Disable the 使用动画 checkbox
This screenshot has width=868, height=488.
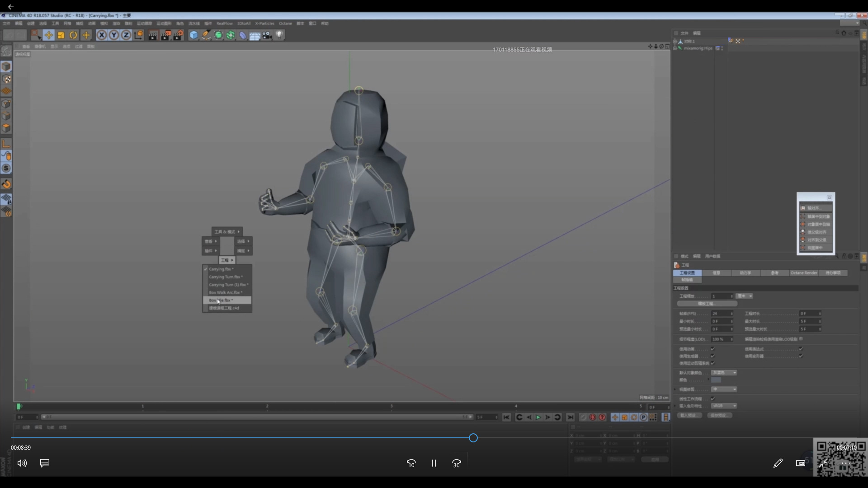(713, 349)
